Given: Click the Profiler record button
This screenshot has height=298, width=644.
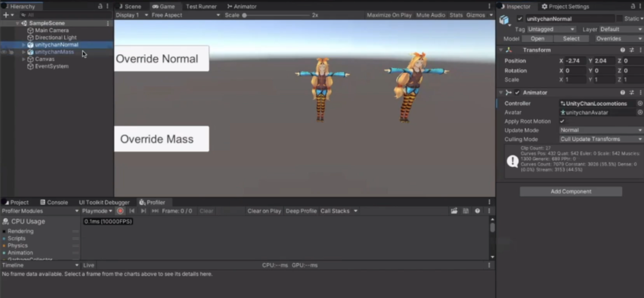Looking at the screenshot, I should 120,211.
